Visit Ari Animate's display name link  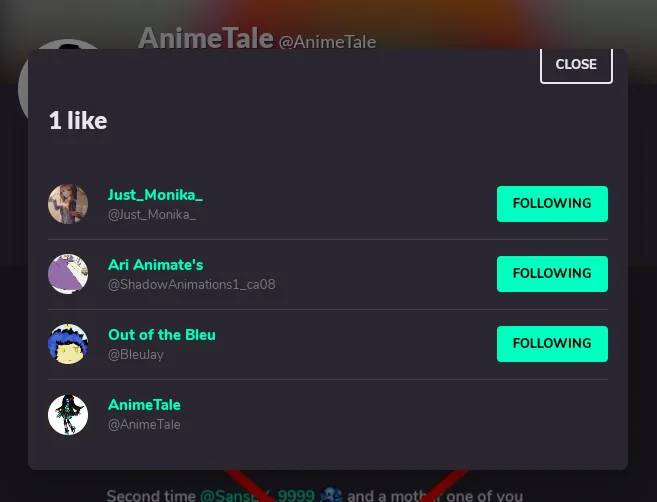coord(155,265)
